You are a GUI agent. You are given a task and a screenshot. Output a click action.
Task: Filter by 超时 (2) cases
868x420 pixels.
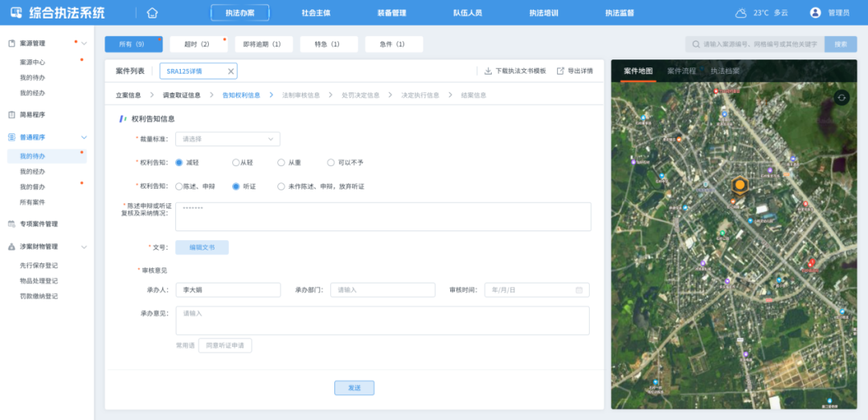199,44
